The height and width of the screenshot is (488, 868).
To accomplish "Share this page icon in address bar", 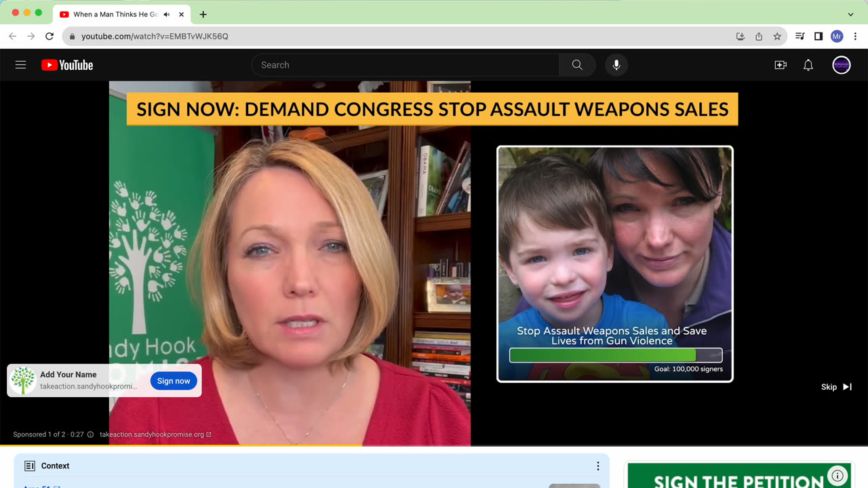I will [759, 36].
